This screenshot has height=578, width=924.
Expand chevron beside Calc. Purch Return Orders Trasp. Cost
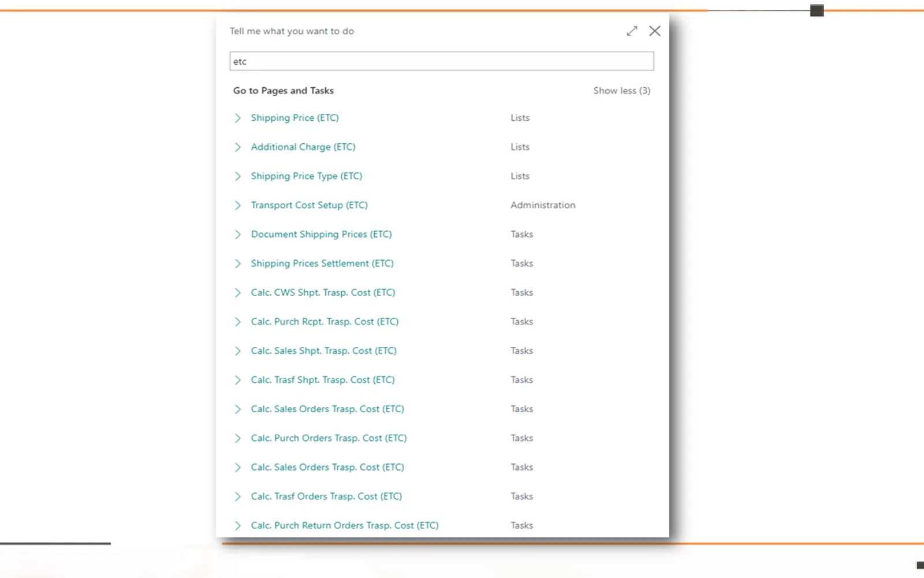click(x=237, y=525)
